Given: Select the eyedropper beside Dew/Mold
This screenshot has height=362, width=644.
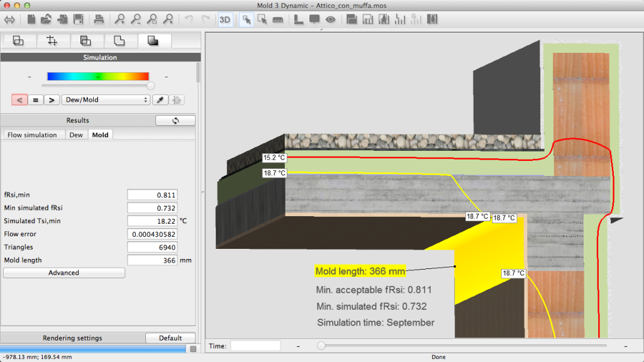Looking at the screenshot, I should coord(160,99).
